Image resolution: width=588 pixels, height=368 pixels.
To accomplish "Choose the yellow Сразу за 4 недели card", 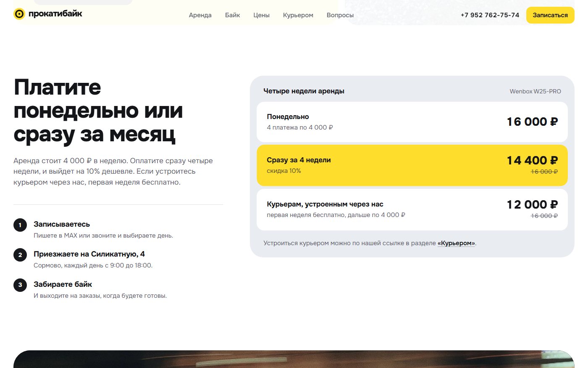I will [x=412, y=165].
